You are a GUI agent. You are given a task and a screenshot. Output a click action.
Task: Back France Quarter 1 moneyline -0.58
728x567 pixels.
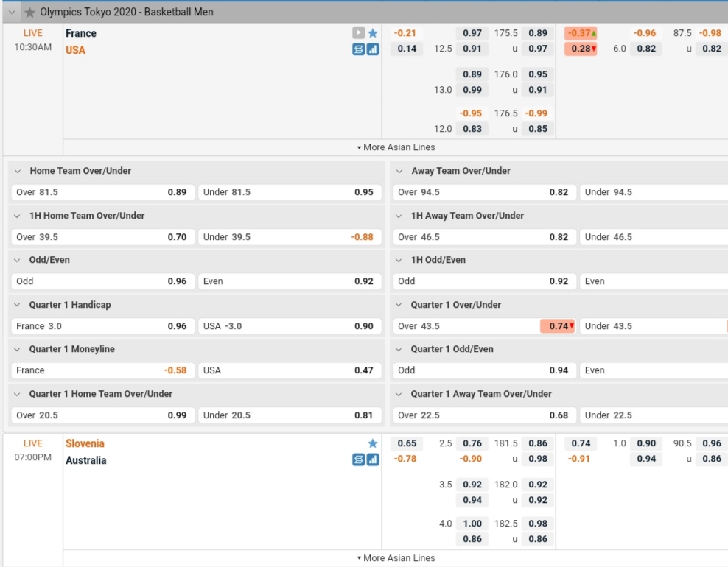point(102,370)
